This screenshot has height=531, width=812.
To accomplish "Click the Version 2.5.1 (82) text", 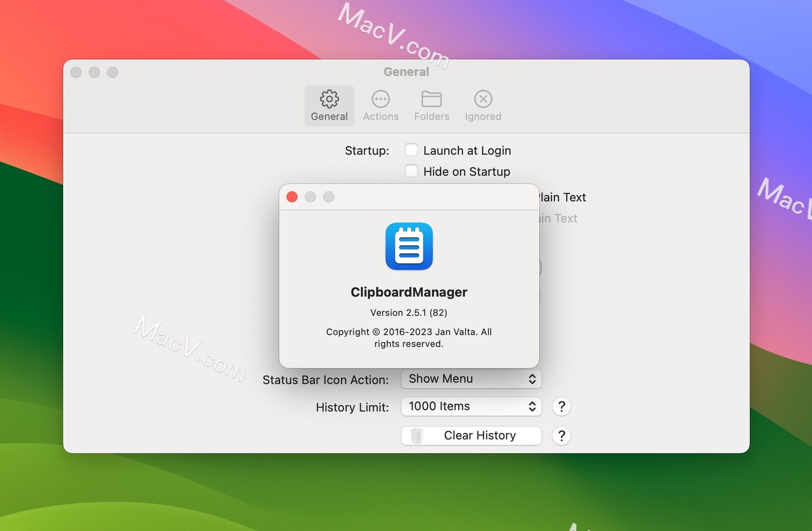I will click(x=409, y=313).
